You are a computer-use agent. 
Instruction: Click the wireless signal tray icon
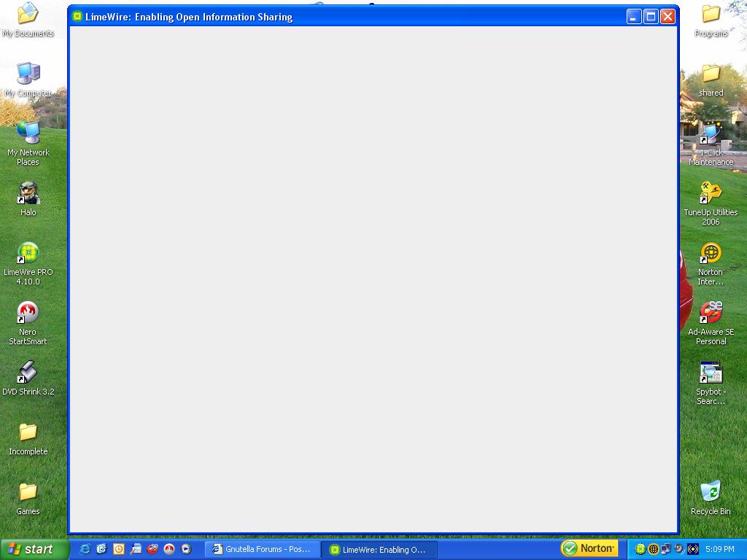693,549
